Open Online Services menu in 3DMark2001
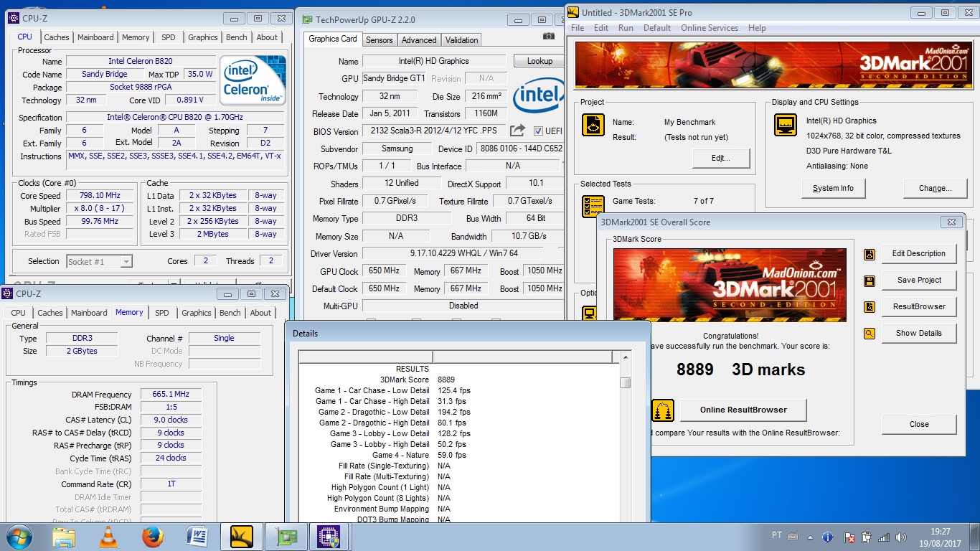 pyautogui.click(x=710, y=28)
